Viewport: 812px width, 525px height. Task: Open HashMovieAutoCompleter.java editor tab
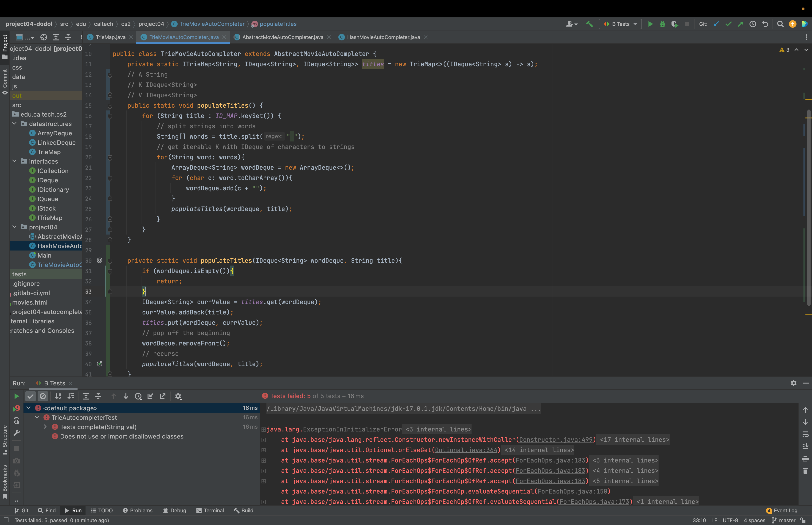point(383,37)
